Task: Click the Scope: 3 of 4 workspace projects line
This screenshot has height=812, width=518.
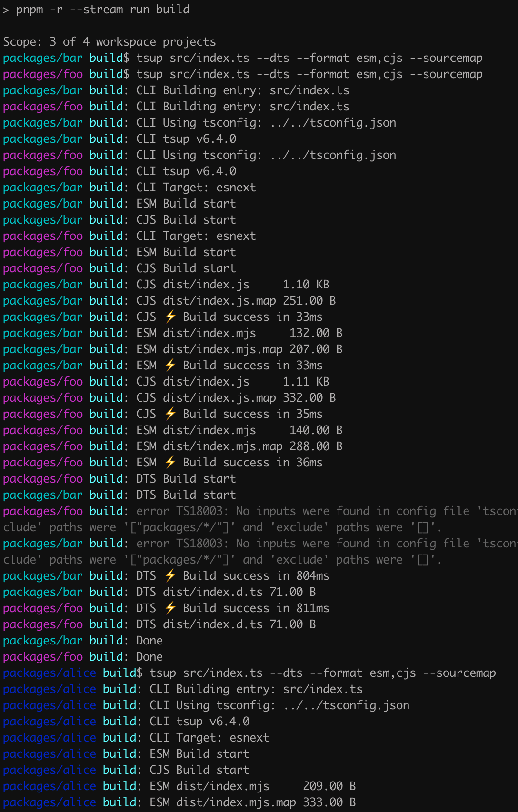Action: pos(110,42)
